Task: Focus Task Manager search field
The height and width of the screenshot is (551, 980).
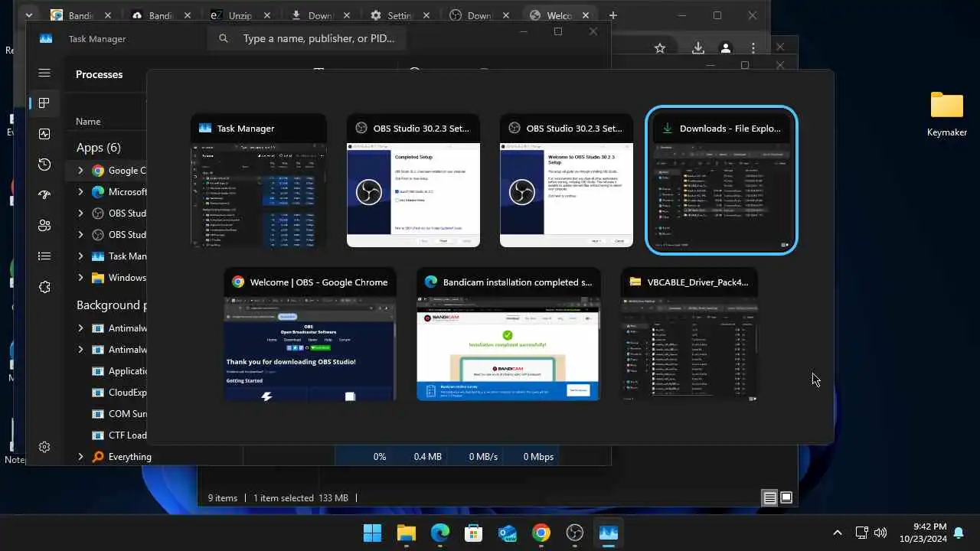Action: tap(307, 38)
